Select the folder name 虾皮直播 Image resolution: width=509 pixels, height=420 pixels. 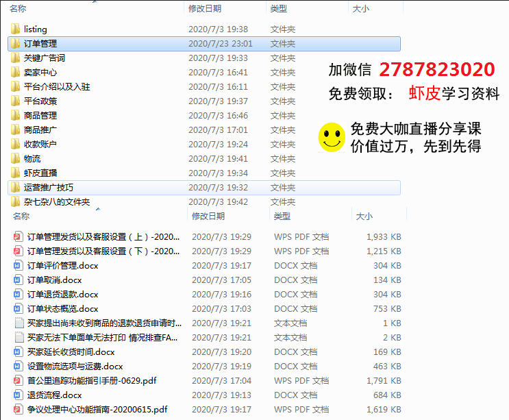pyautogui.click(x=40, y=173)
